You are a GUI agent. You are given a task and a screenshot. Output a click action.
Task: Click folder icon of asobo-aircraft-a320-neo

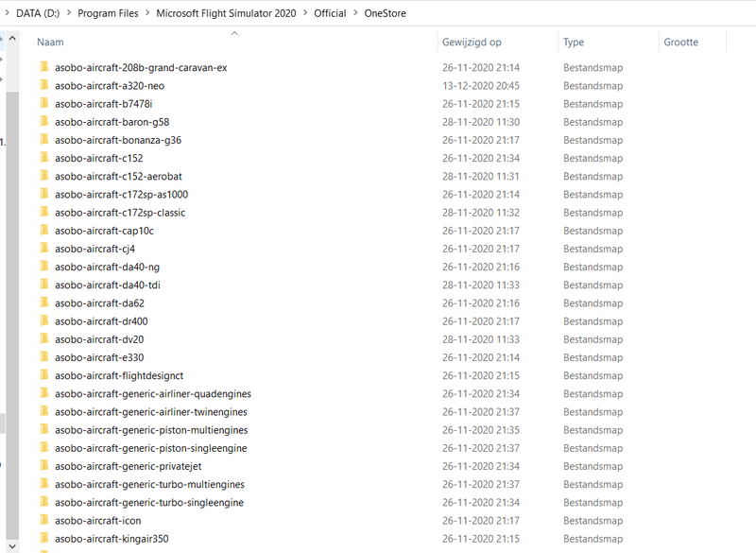[44, 85]
